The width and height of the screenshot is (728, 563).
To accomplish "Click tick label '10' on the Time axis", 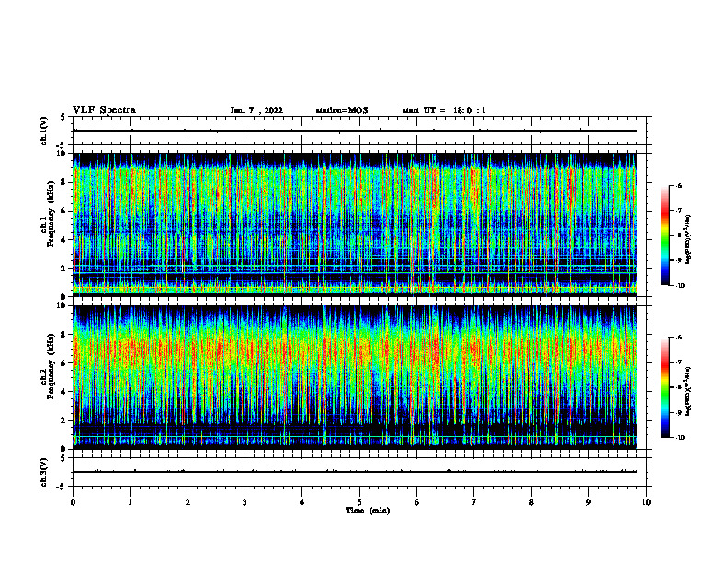I will (646, 502).
